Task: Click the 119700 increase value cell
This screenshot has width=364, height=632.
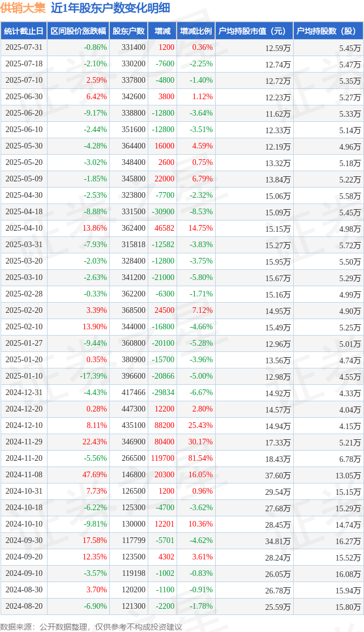Action: tap(162, 459)
